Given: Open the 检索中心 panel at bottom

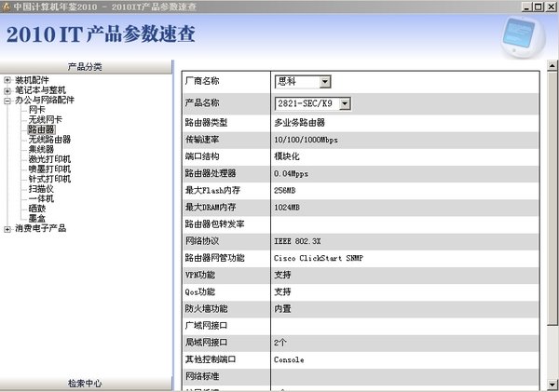Looking at the screenshot, I should pyautogui.click(x=86, y=384).
